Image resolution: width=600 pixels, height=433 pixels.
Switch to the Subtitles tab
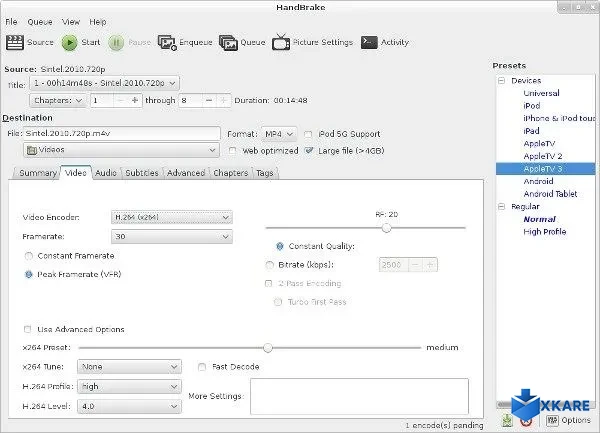point(142,173)
